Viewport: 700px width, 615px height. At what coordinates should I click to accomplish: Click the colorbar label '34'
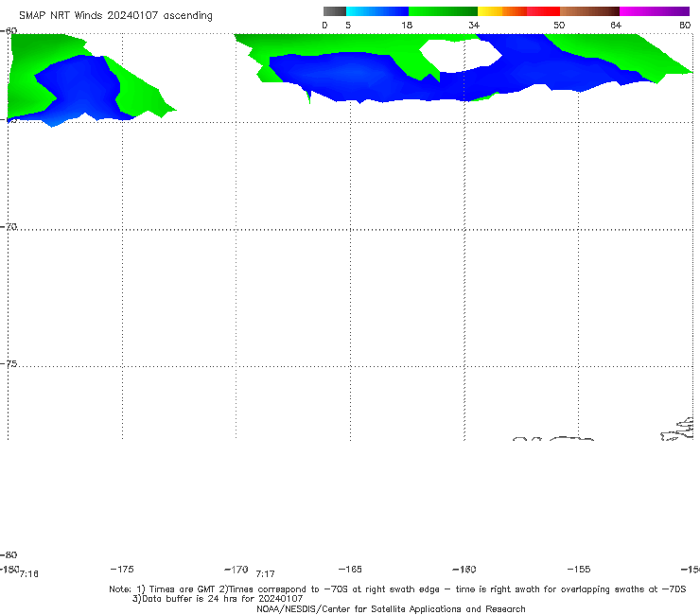tap(474, 25)
